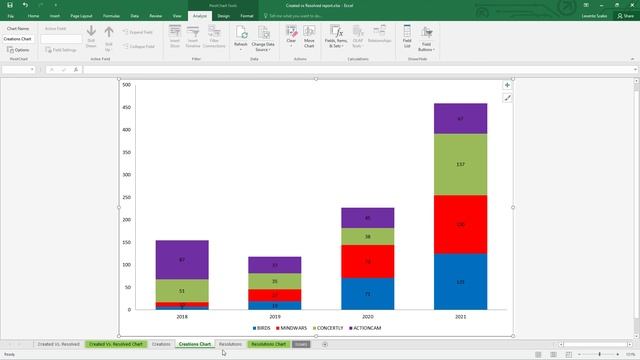Click the zoom slider in status bar
The width and height of the screenshot is (640, 360).
599,355
